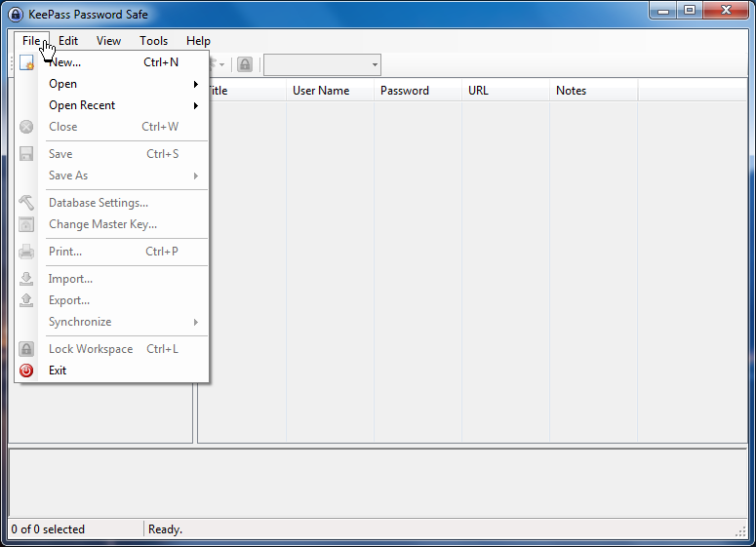Click the 'Ready.' status bar text
Viewport: 756px width, 547px height.
point(165,529)
